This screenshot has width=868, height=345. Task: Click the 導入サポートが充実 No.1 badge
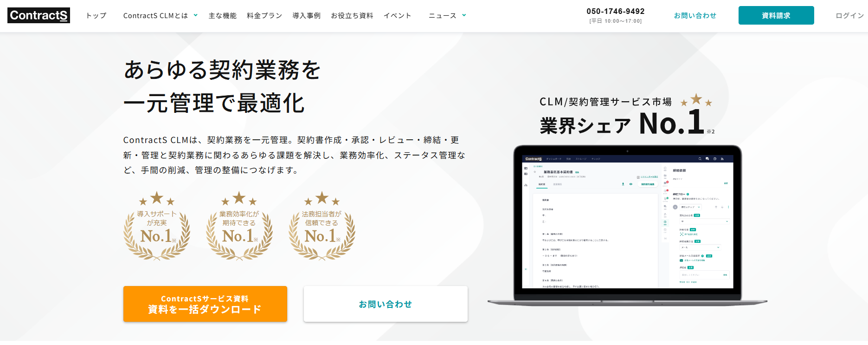click(x=157, y=226)
